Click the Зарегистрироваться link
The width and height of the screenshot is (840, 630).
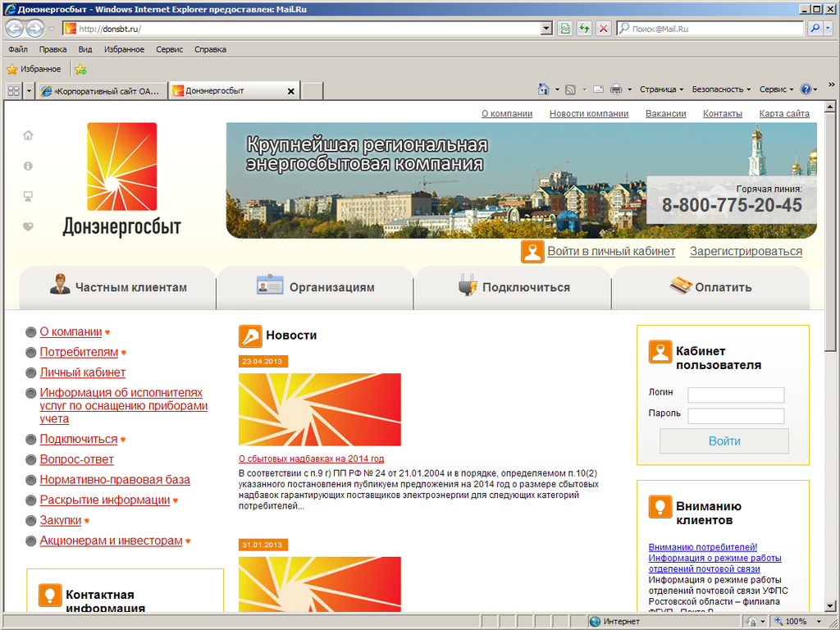[746, 251]
